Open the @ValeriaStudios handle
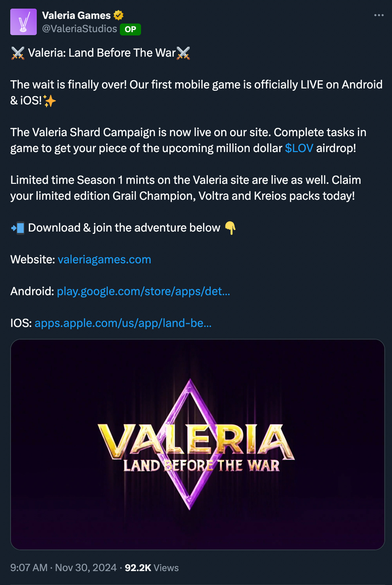Viewport: 392px width, 585px height. (79, 29)
